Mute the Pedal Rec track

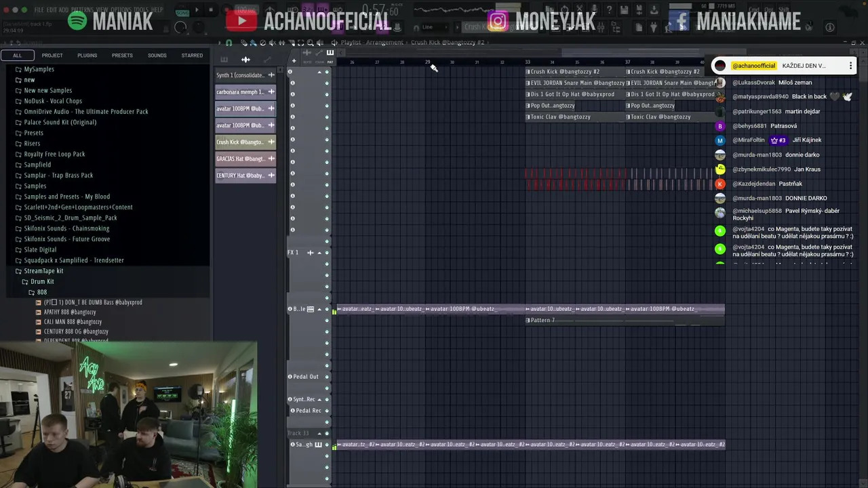click(x=327, y=411)
